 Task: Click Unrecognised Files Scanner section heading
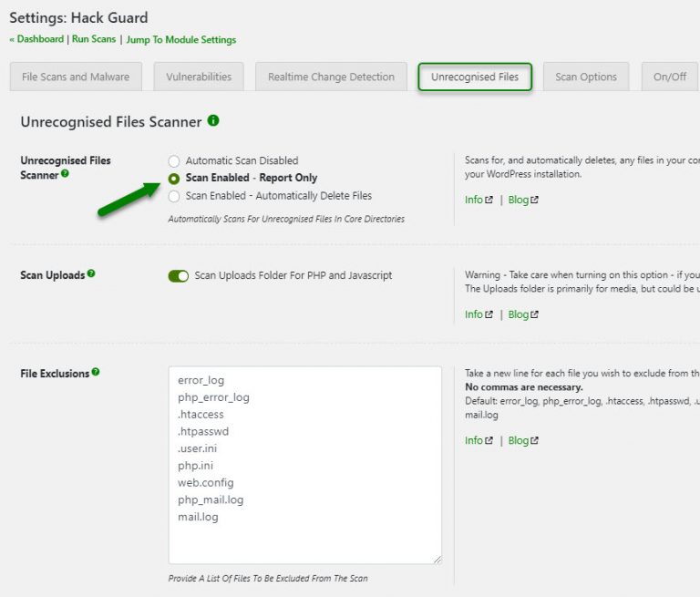(x=110, y=122)
